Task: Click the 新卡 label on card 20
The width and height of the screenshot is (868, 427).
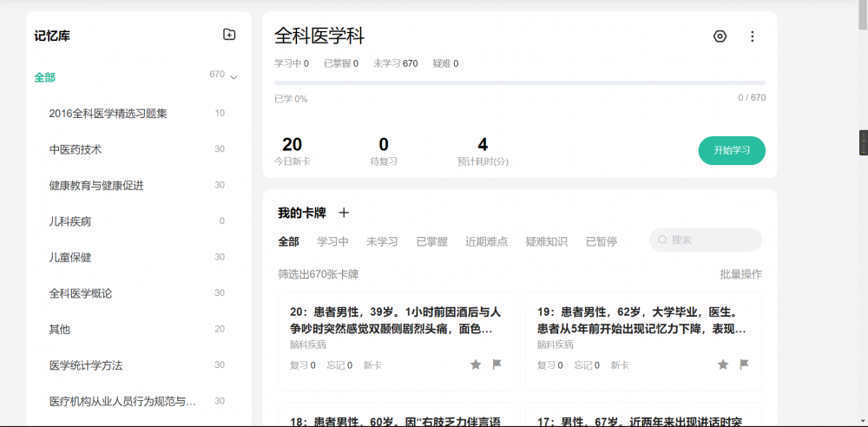Action: pyautogui.click(x=372, y=365)
